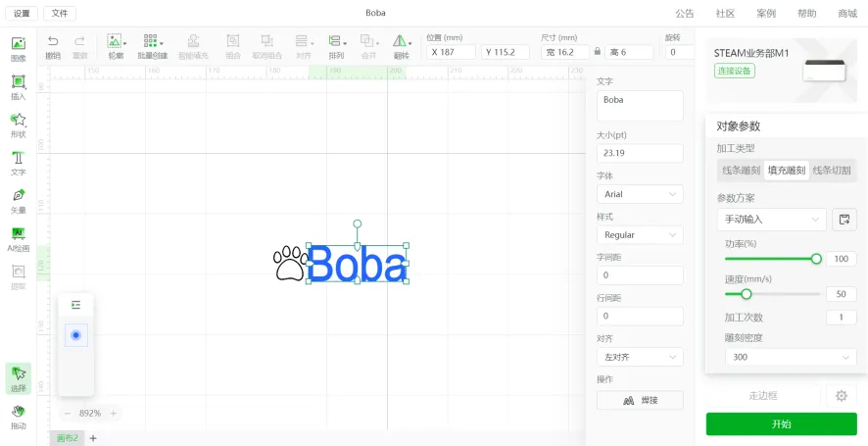This screenshot has height=446, width=868.
Task: Click the Boba text content box
Action: tap(640, 106)
